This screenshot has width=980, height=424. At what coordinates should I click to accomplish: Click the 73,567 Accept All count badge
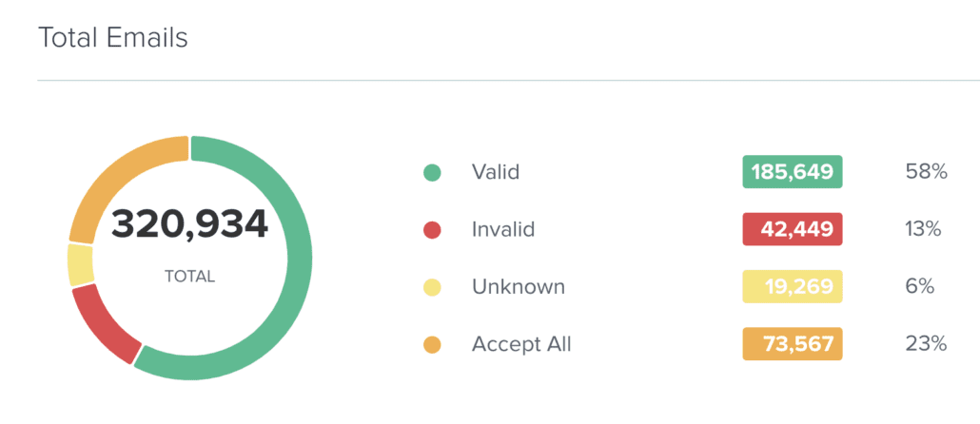click(793, 344)
